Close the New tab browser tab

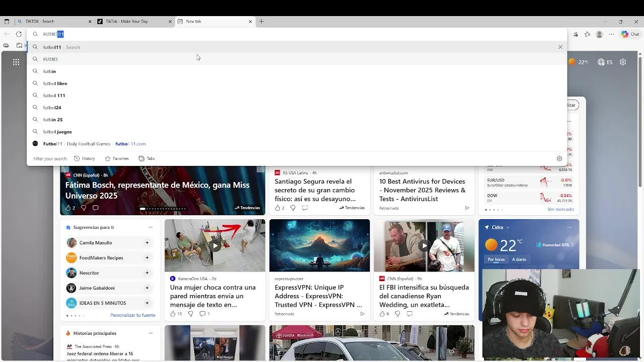(x=250, y=22)
